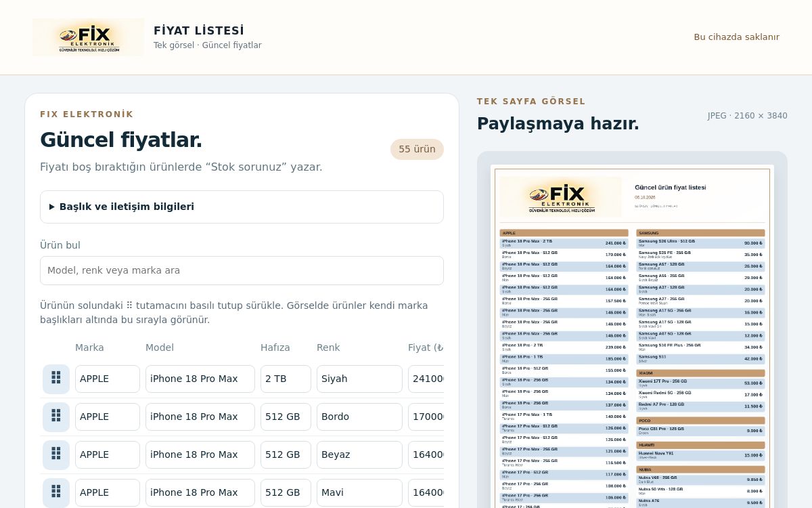Click Bu cihazda saklanır text
Image resolution: width=812 pixels, height=508 pixels.
coord(736,37)
